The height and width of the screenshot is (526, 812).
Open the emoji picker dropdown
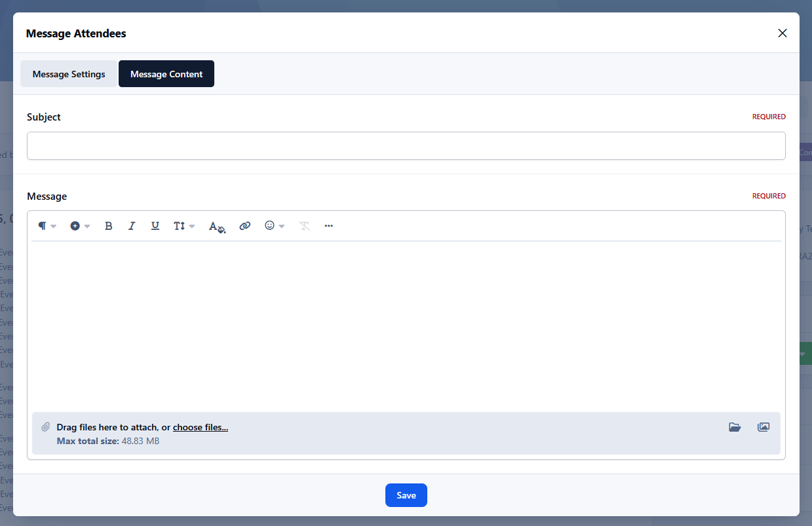(x=275, y=226)
